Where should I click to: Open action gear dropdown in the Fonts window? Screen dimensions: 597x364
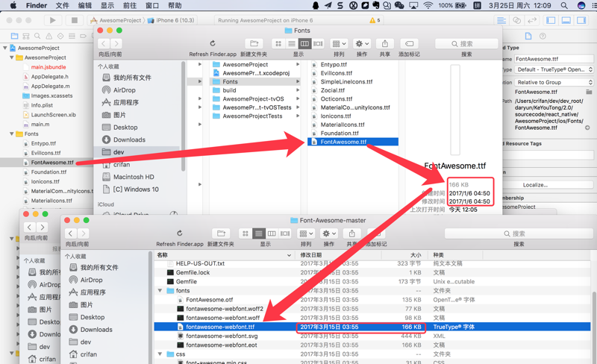coord(362,43)
